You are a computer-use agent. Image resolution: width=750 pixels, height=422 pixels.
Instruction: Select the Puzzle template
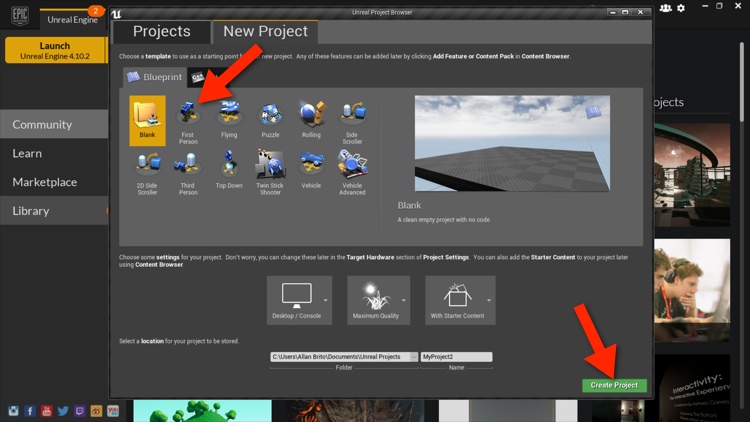[270, 121]
